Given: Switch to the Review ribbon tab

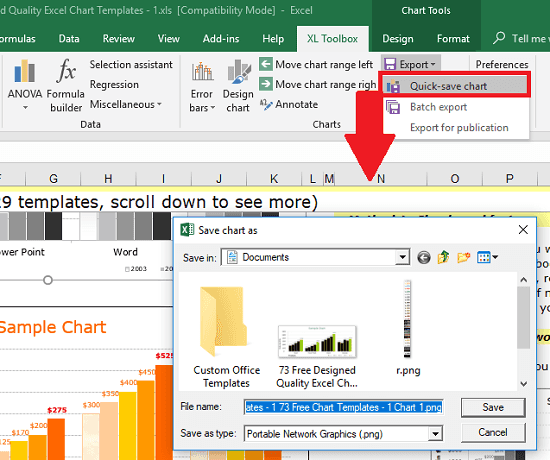Looking at the screenshot, I should [x=119, y=39].
